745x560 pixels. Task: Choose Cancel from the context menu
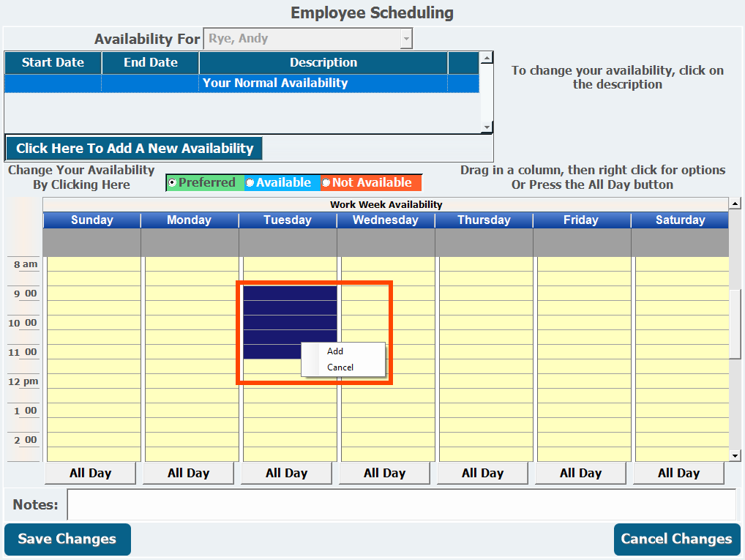tap(340, 367)
